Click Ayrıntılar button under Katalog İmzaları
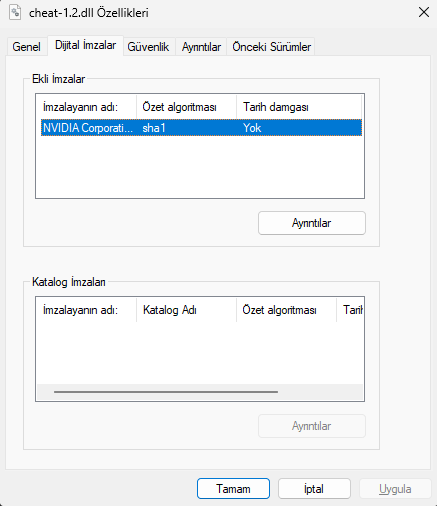The width and height of the screenshot is (437, 506). tap(312, 426)
